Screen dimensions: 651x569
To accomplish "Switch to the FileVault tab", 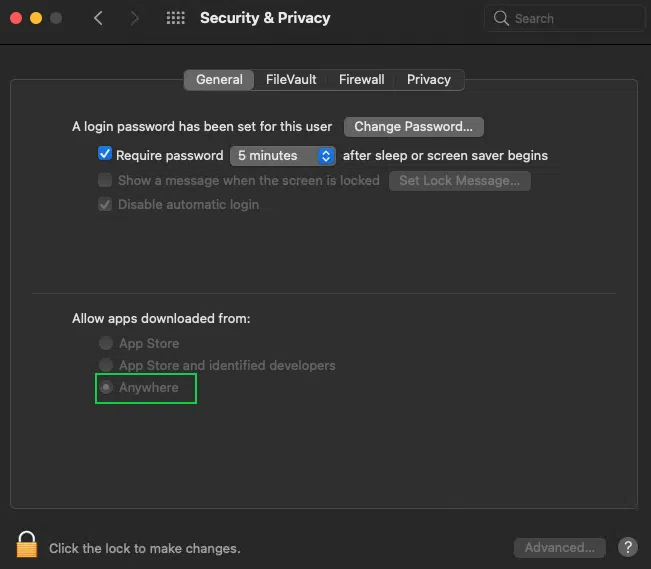I will [291, 80].
